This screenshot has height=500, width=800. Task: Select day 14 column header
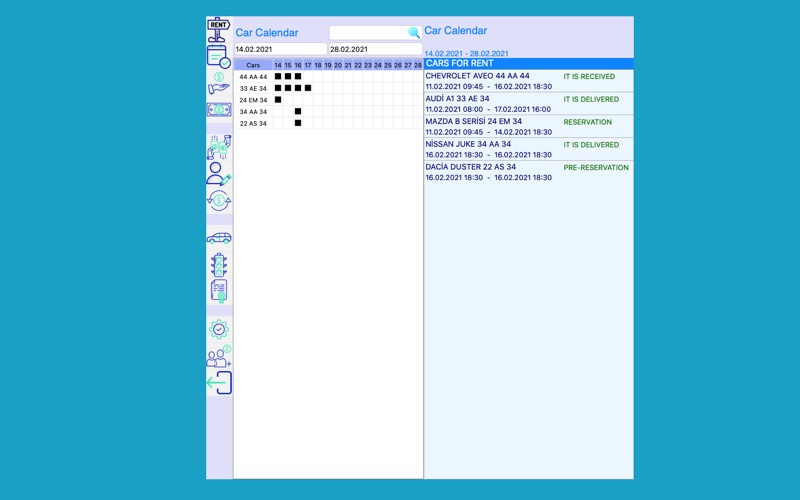tap(278, 65)
